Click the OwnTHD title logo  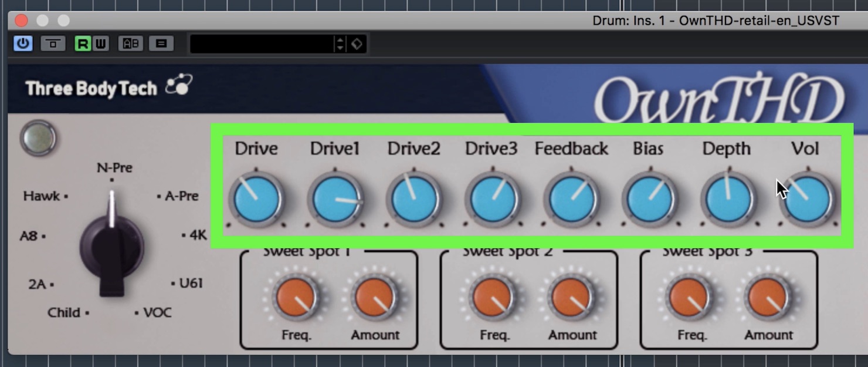pos(718,97)
